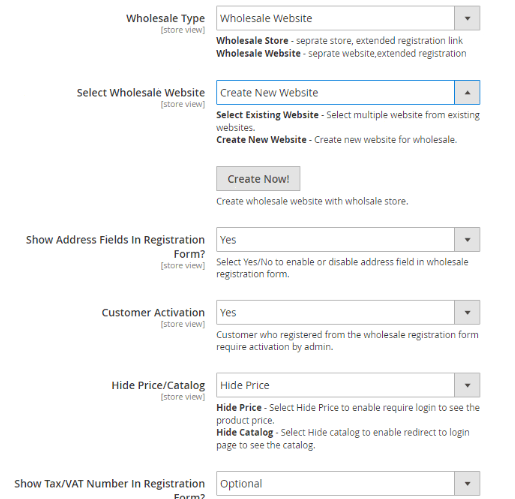Click the Hide Price/Catalog label
515x499 pixels.
tap(158, 385)
